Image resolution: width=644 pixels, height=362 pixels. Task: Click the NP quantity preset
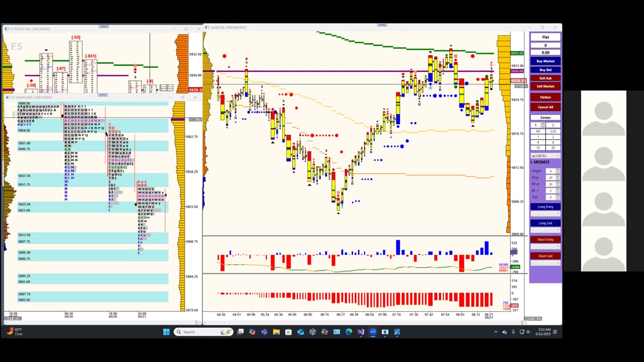[x=538, y=131]
